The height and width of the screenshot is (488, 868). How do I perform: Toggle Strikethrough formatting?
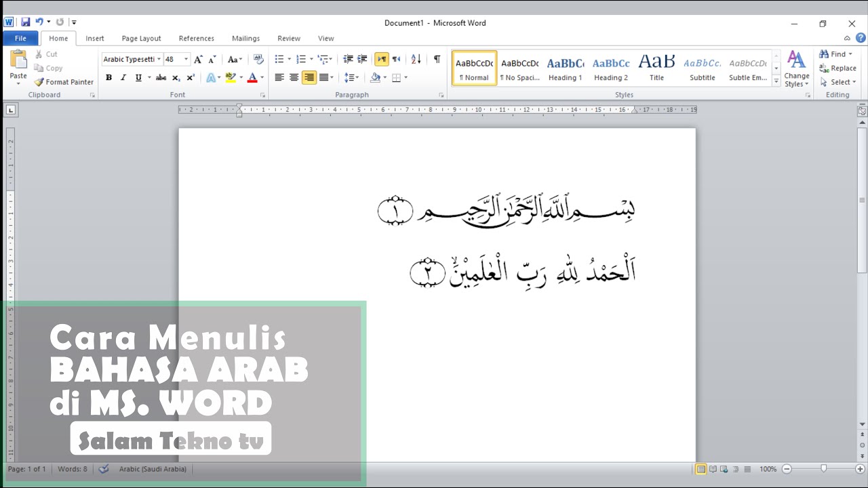click(x=161, y=78)
